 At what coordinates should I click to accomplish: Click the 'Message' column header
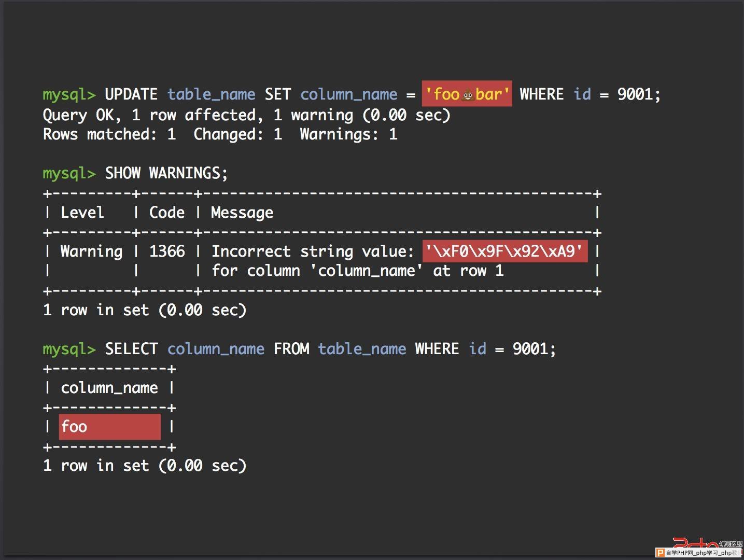point(242,213)
